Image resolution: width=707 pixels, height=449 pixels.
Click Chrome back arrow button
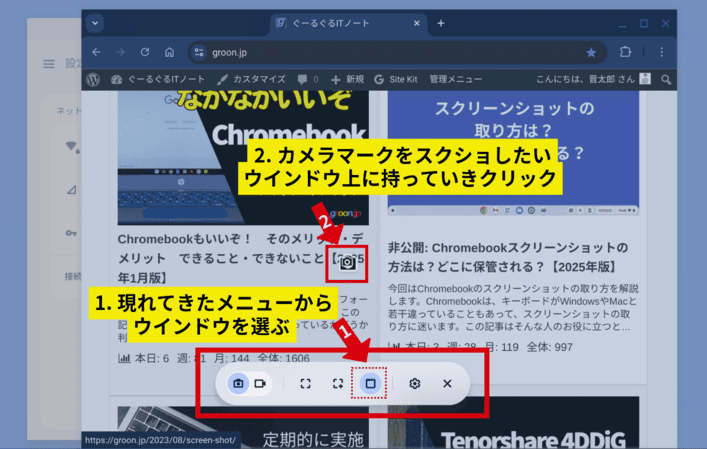(96, 52)
